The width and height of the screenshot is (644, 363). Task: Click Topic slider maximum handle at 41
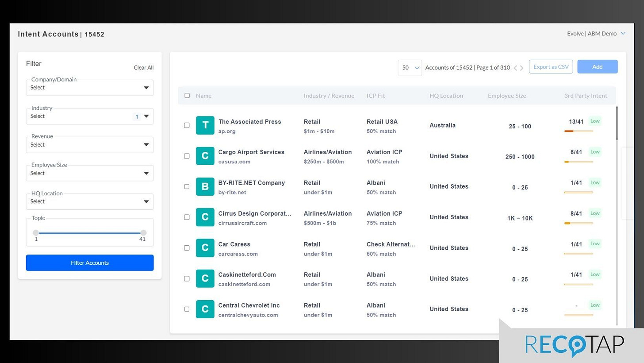click(x=143, y=233)
